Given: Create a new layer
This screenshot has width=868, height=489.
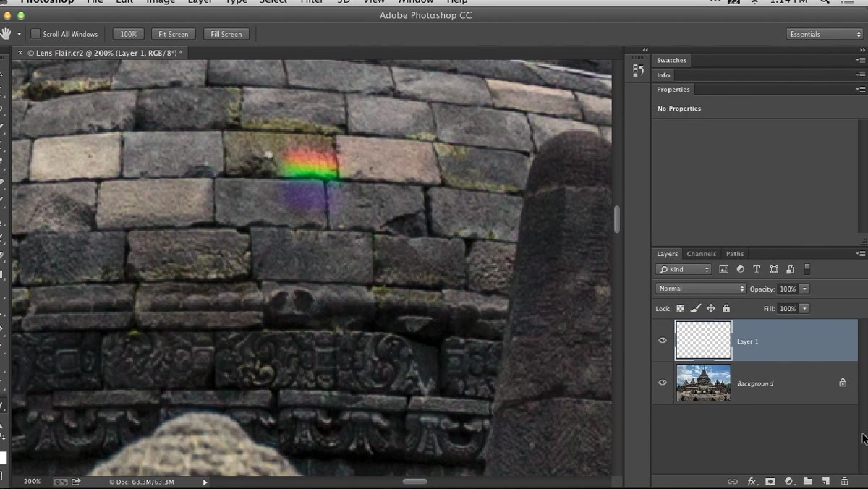Looking at the screenshot, I should pos(825,482).
